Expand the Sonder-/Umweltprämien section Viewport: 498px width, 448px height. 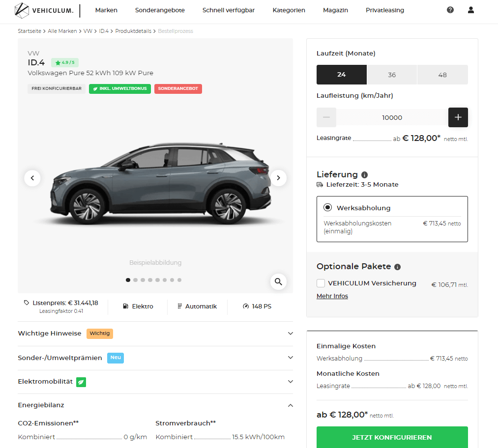pos(155,358)
